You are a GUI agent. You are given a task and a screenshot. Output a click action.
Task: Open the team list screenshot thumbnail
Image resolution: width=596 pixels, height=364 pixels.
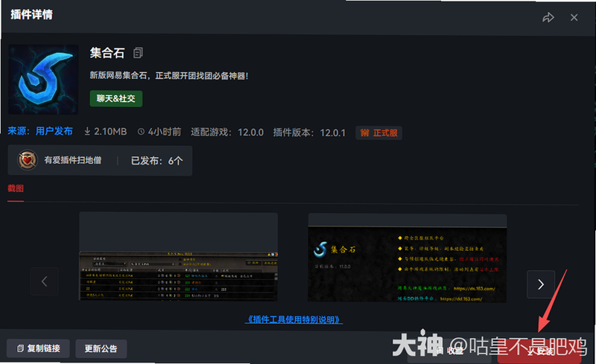pos(178,257)
